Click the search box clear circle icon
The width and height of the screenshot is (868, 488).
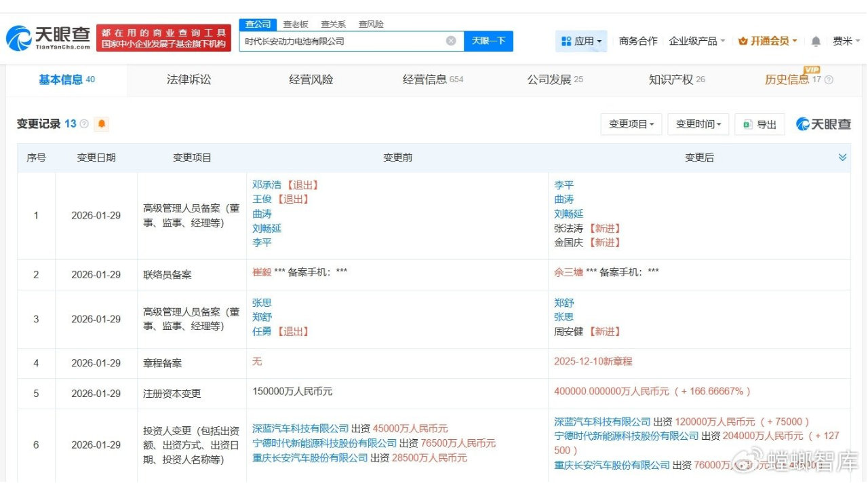(451, 41)
